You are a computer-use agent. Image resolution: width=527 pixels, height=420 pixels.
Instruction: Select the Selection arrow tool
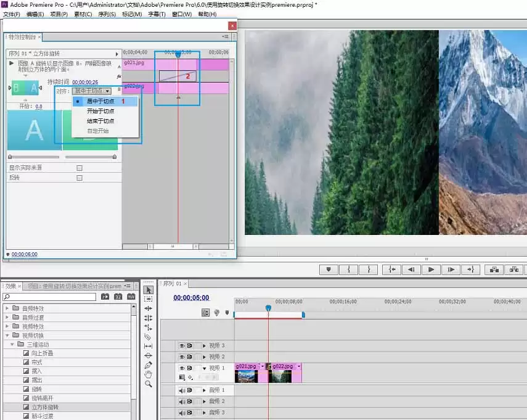click(x=148, y=290)
